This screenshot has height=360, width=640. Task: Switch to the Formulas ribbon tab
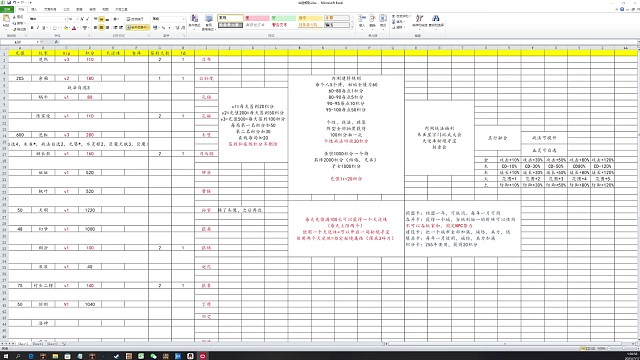point(67,9)
